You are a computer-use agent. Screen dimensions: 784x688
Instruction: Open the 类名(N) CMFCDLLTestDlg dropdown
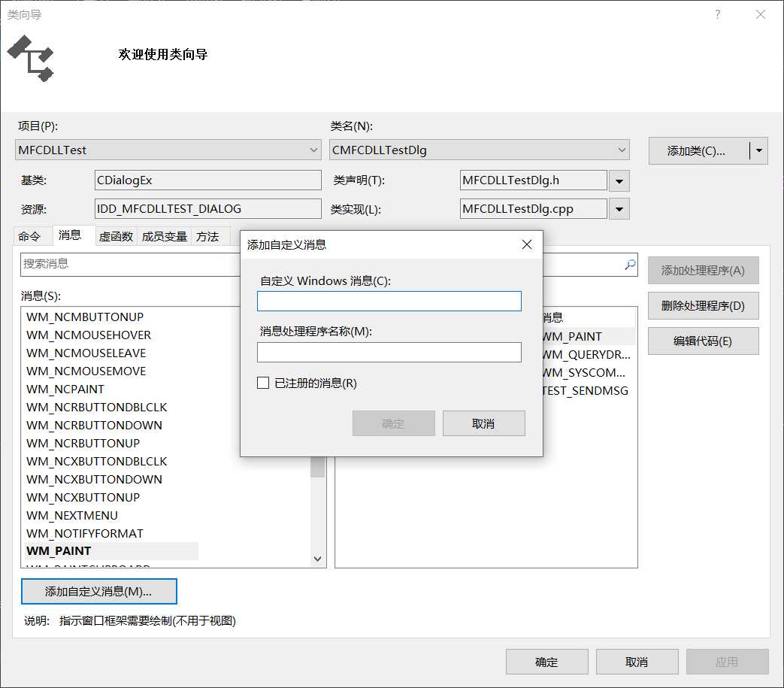point(622,150)
